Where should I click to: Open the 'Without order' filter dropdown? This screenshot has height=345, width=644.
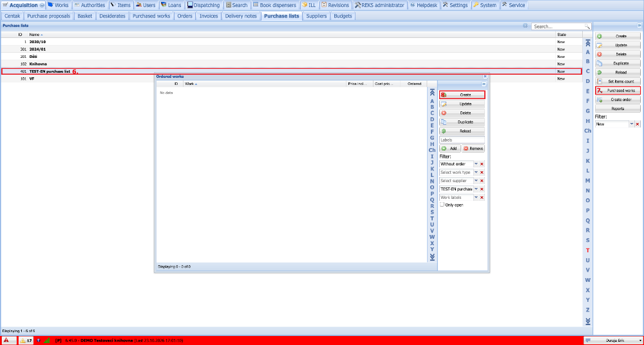[x=476, y=164]
